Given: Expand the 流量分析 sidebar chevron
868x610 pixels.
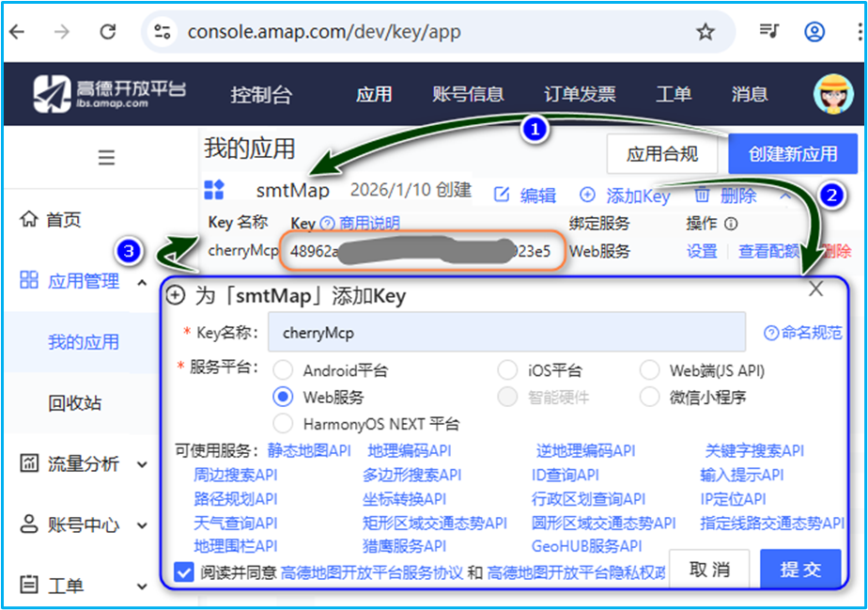Looking at the screenshot, I should [142, 464].
